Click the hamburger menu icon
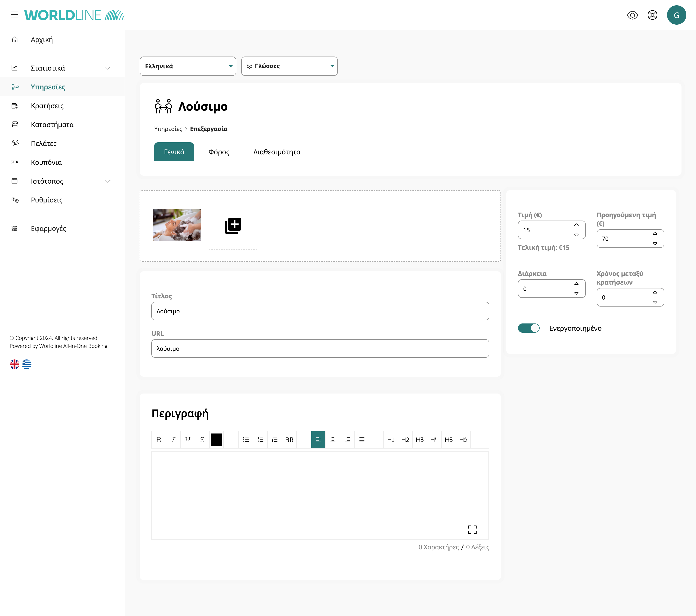Viewport: 696px width, 616px height. (14, 15)
